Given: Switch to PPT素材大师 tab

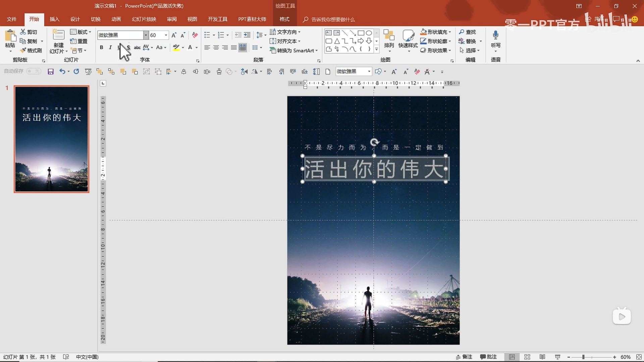Looking at the screenshot, I should [252, 19].
